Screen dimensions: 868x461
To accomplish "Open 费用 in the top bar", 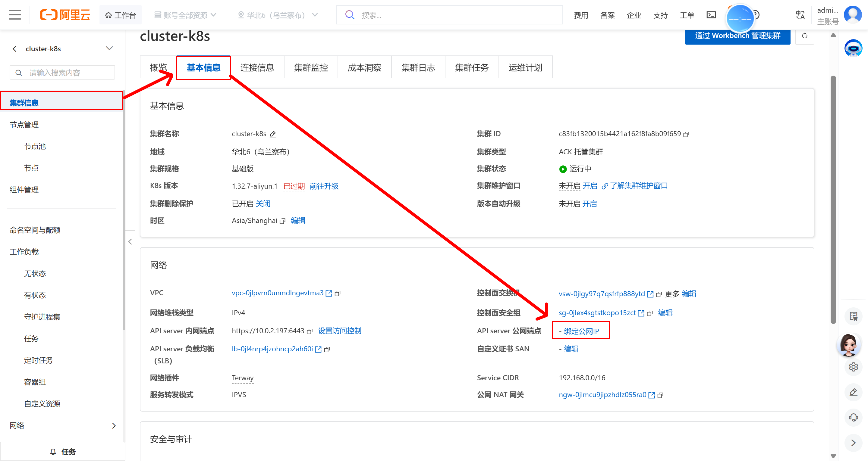I will pos(581,15).
